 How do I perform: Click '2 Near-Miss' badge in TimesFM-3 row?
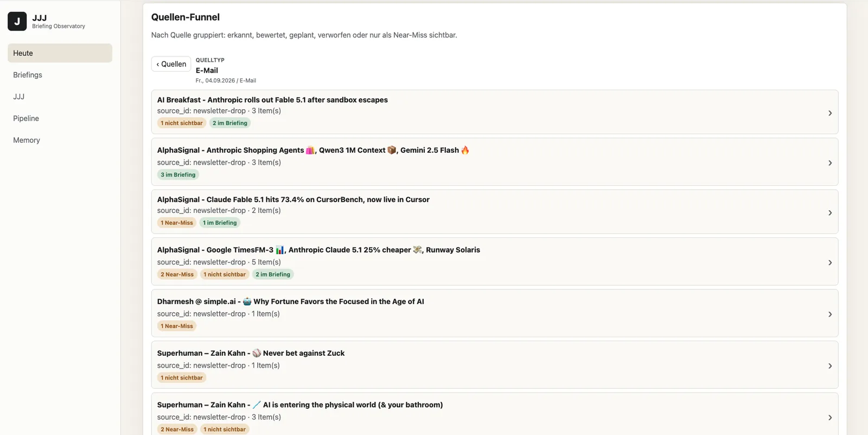[x=177, y=274]
